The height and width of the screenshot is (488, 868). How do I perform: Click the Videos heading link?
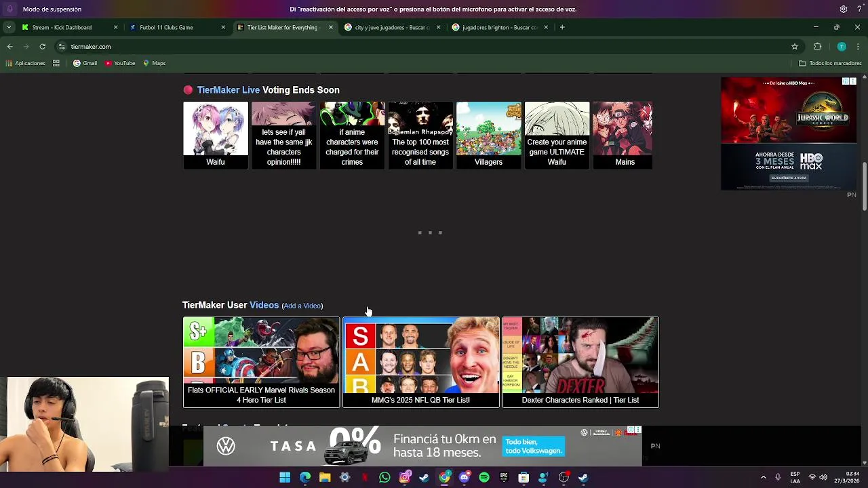pyautogui.click(x=264, y=305)
